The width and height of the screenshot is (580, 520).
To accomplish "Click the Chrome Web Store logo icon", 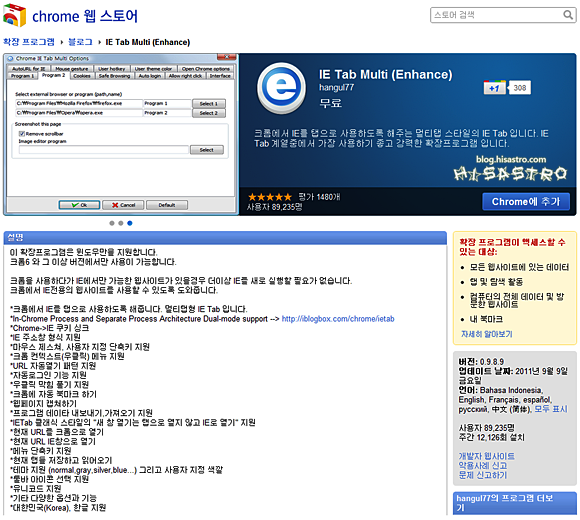I will [15, 16].
